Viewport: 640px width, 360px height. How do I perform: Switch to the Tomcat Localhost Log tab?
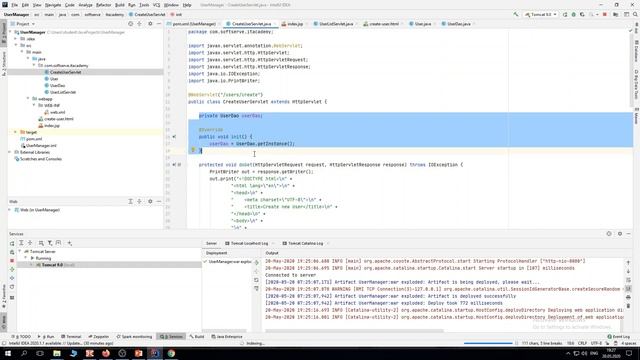pyautogui.click(x=247, y=243)
